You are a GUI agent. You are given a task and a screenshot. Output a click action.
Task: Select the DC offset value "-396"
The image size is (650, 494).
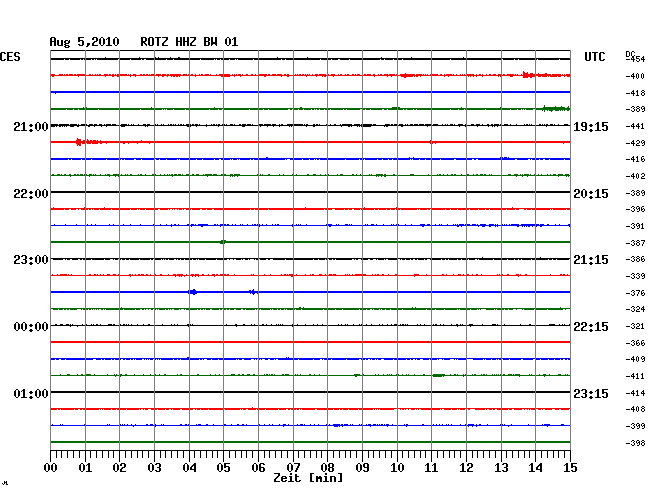pos(635,209)
